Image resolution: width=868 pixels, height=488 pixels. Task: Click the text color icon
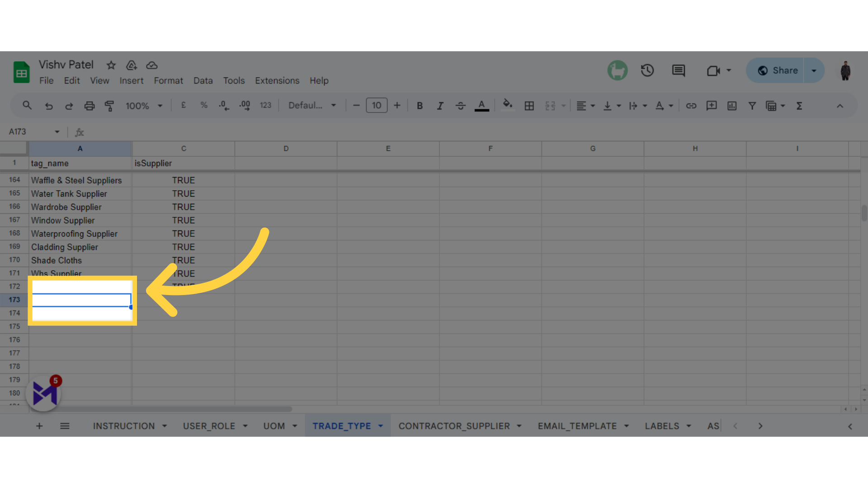point(482,106)
